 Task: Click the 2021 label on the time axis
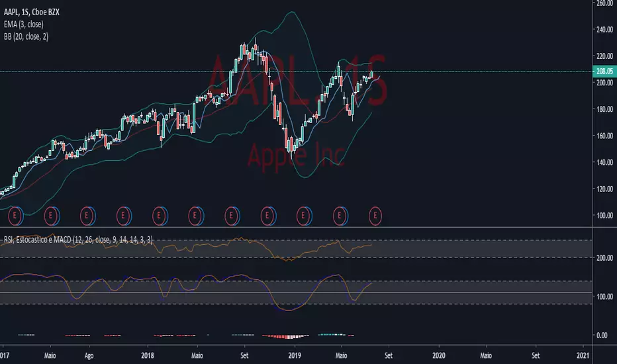[583, 356]
